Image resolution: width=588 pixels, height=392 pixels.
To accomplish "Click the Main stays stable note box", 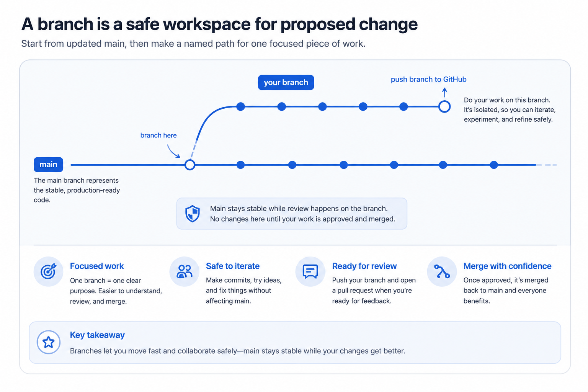I will click(292, 214).
